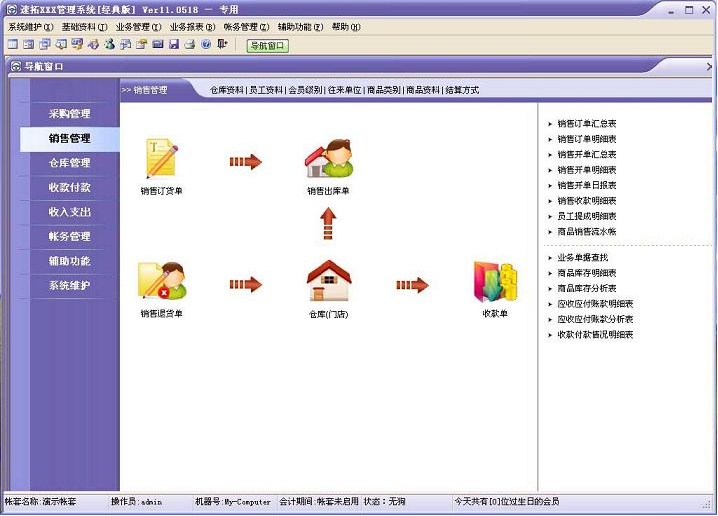Open the 销售开单明细表 report
The width and height of the screenshot is (718, 516).
click(x=587, y=170)
